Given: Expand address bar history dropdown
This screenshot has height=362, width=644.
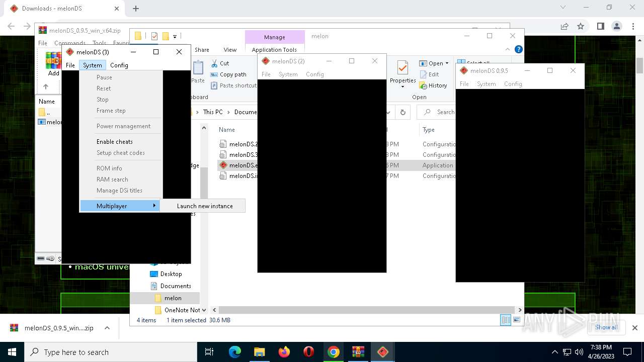Looking at the screenshot, I should [x=389, y=112].
